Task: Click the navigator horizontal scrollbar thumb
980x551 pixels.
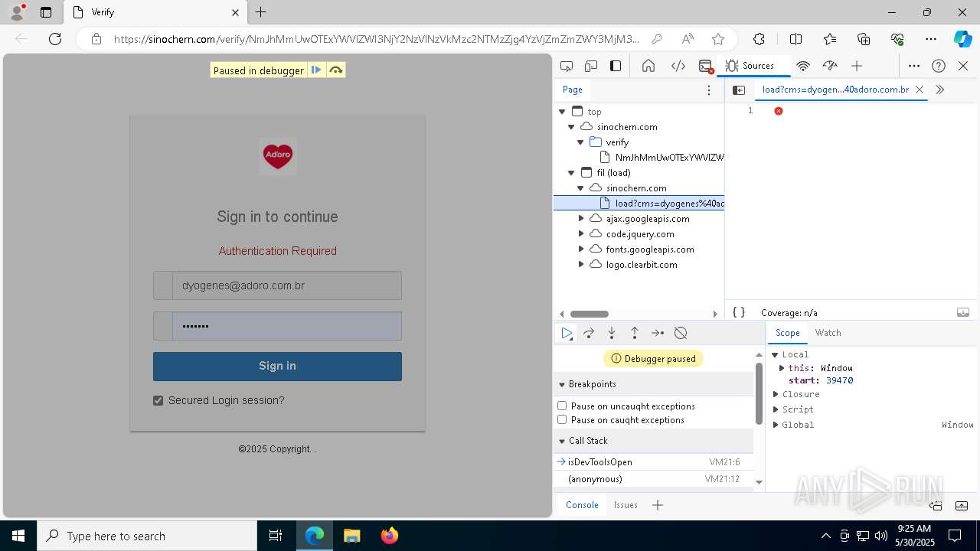Action: (x=590, y=314)
